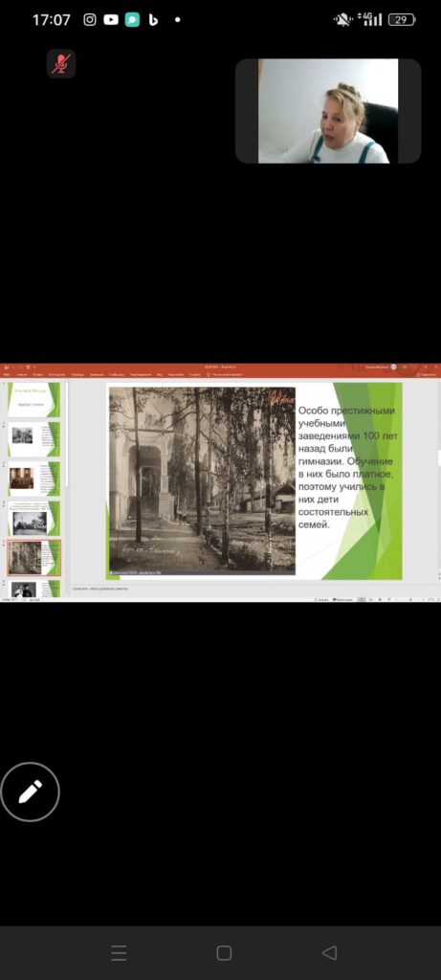This screenshot has width=441, height=980.
Task: Tap the Android back triangle button
Action: pyautogui.click(x=329, y=953)
